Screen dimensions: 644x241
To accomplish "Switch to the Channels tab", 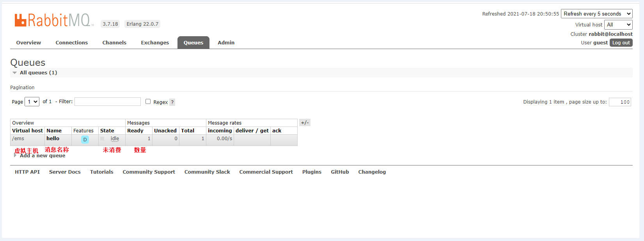I will [114, 43].
